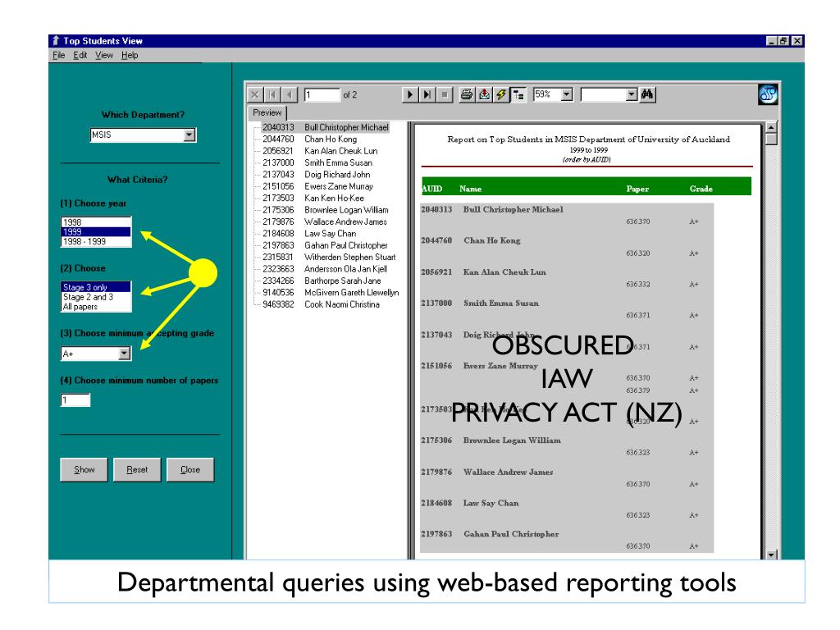
Task: Click the Reset button
Action: [x=137, y=470]
